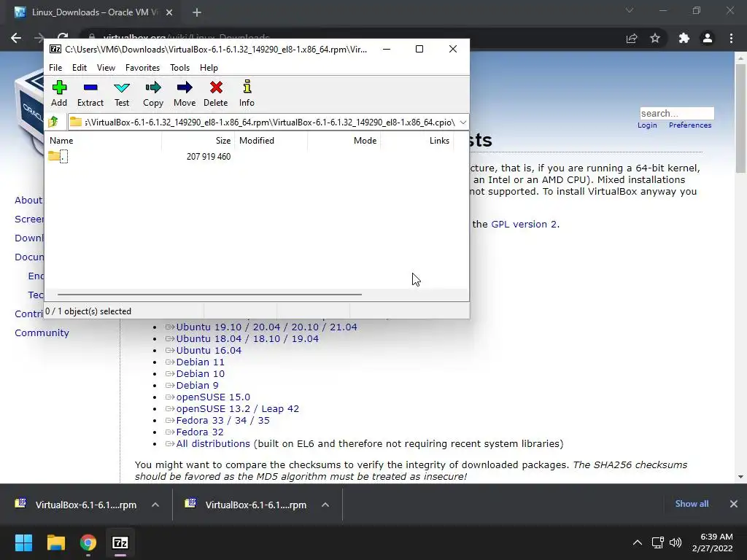Screen dimensions: 747x560
Task: Click Show all downloads
Action: pyautogui.click(x=692, y=504)
